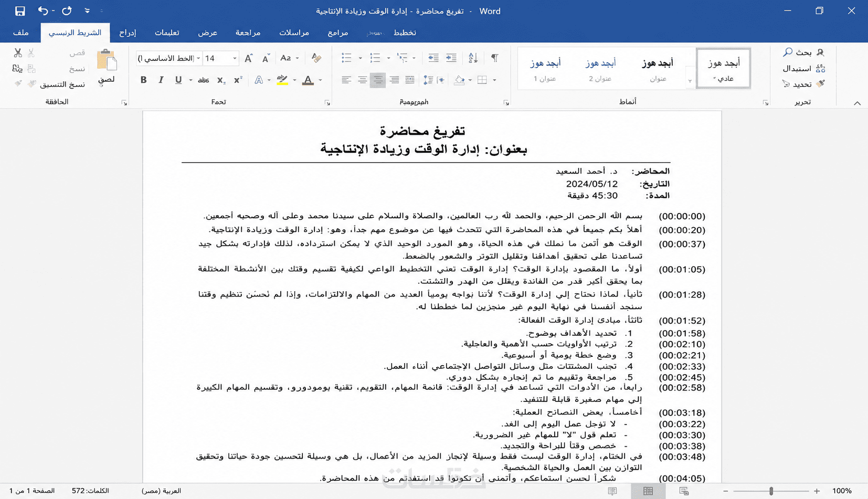Toggle paragraph marks pilcrow button

click(x=494, y=58)
